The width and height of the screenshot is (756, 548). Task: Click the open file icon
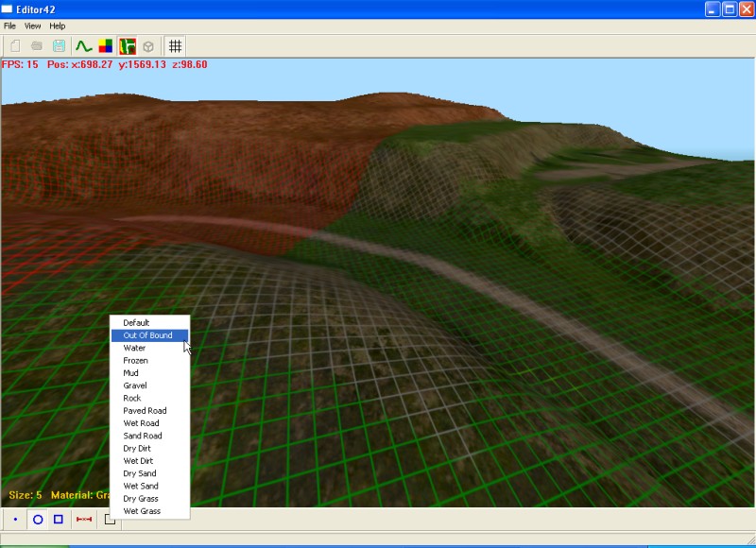37,45
